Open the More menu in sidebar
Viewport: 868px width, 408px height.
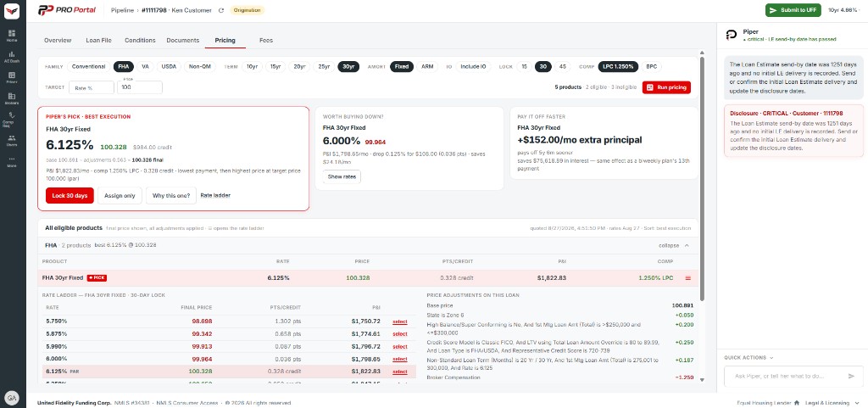click(12, 161)
